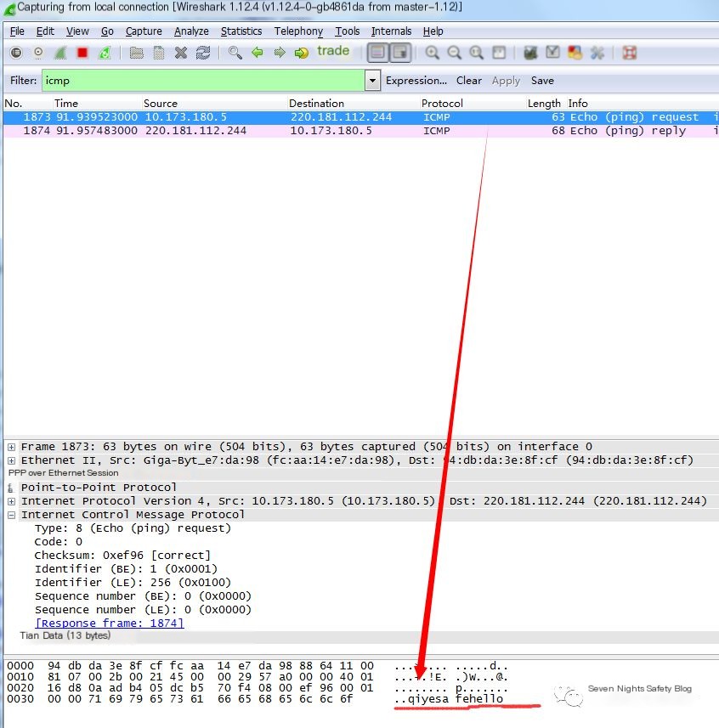
Task: Collapse Internet Control Message Protocol node
Action: [12, 515]
